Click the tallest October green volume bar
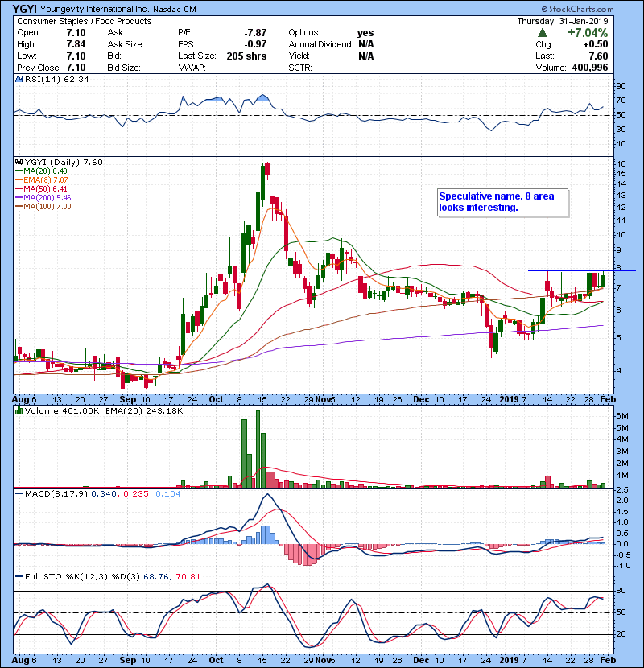This screenshot has width=644, height=668. coord(258,449)
